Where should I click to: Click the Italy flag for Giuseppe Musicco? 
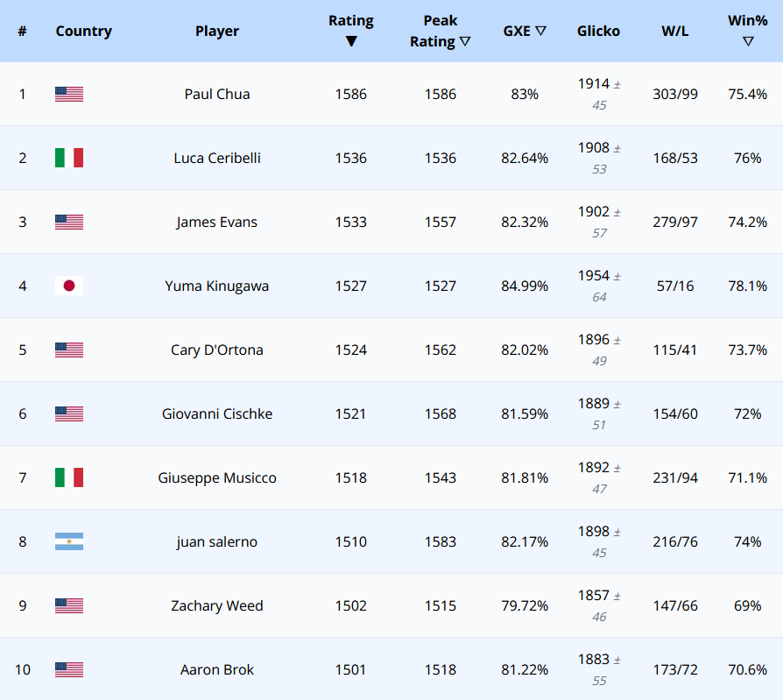[69, 477]
